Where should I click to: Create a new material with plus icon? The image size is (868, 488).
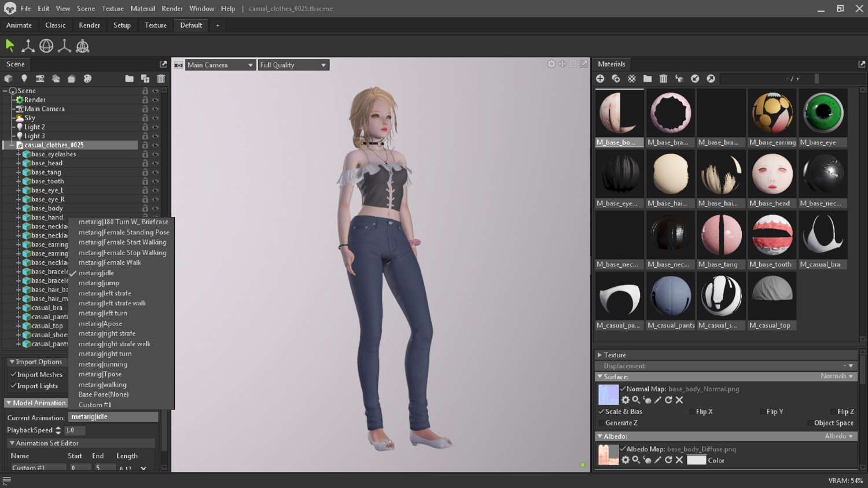(x=600, y=79)
